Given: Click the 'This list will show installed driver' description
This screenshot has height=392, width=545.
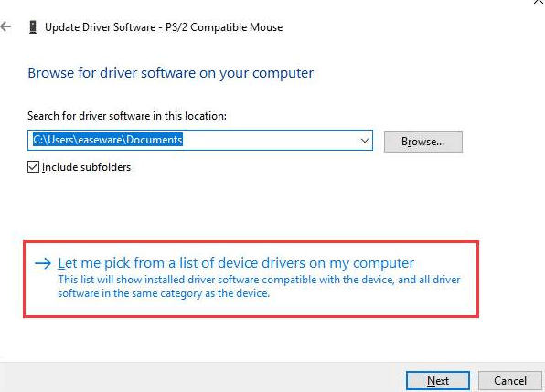Looking at the screenshot, I should point(259,280).
